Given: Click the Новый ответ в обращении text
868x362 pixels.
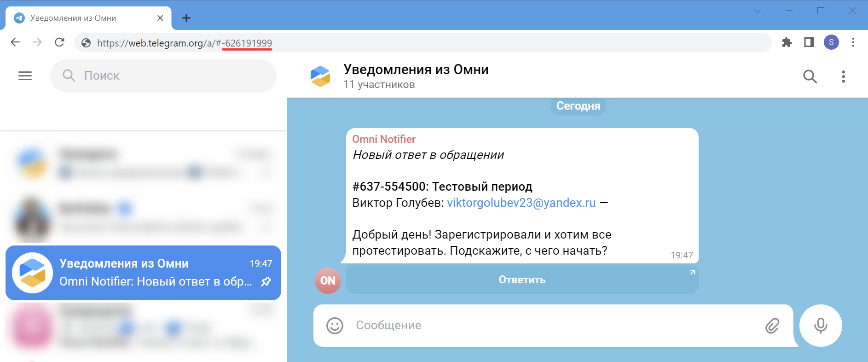Looking at the screenshot, I should [x=428, y=155].
